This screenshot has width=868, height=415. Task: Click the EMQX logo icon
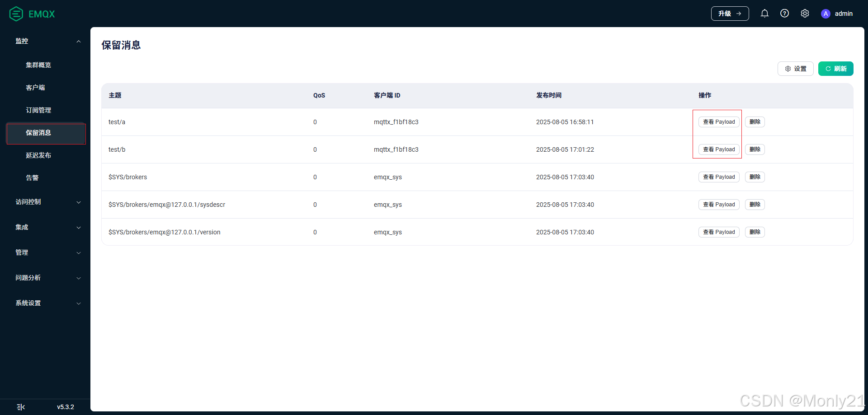[x=16, y=14]
